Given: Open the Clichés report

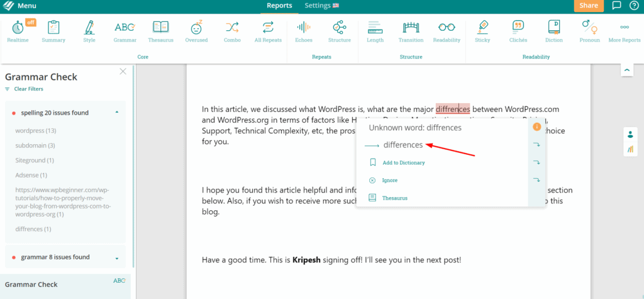Looking at the screenshot, I should [x=518, y=30].
